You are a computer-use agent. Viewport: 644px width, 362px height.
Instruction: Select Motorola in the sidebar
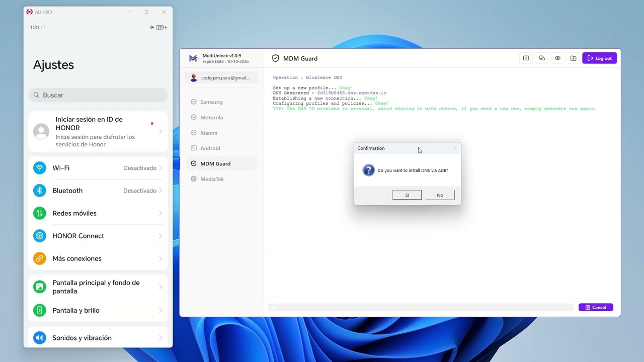(221, 117)
